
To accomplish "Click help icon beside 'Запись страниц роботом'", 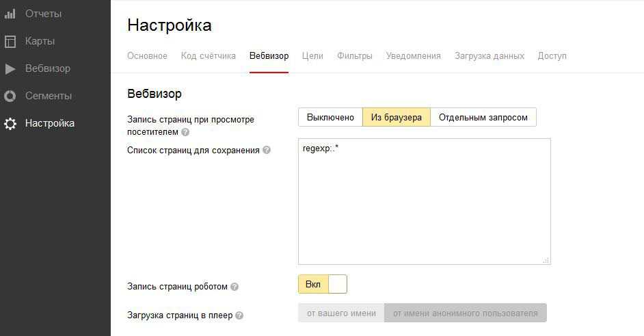I will tap(234, 287).
